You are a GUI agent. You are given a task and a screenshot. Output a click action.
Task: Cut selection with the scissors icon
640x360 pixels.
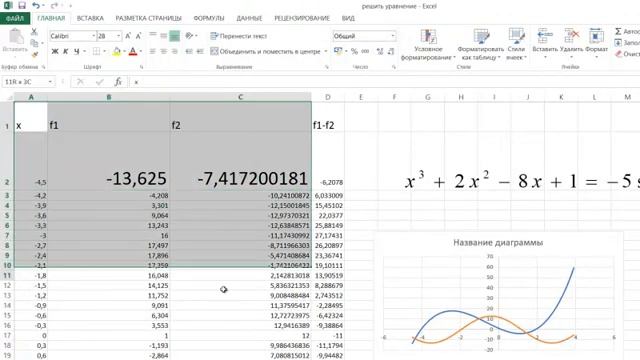point(34,31)
